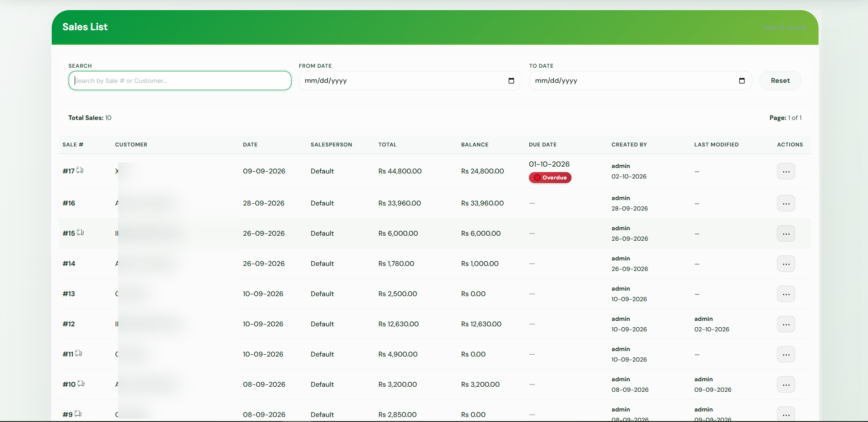Open actions menu for sale #10
The image size is (868, 422).
[786, 385]
